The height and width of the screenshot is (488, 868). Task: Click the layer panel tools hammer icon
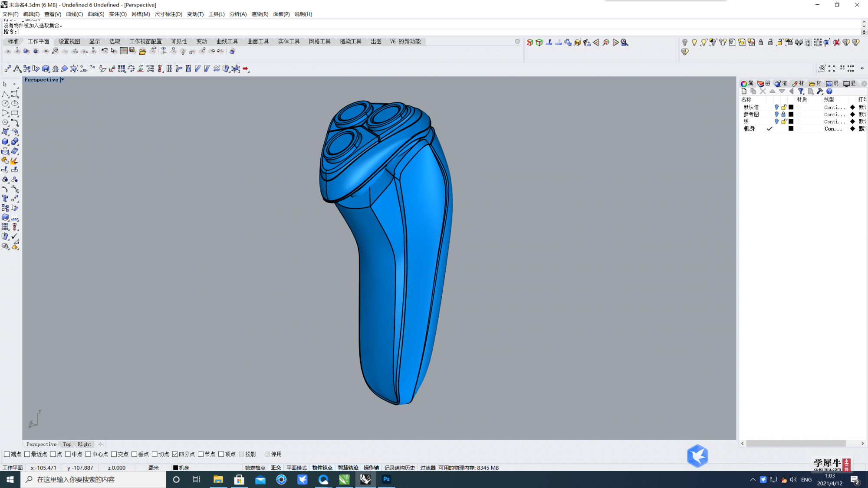point(820,92)
